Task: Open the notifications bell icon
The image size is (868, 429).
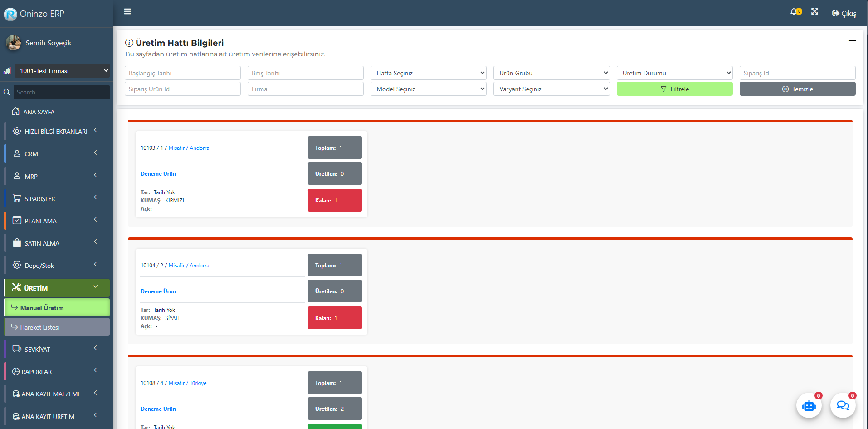Action: point(795,12)
